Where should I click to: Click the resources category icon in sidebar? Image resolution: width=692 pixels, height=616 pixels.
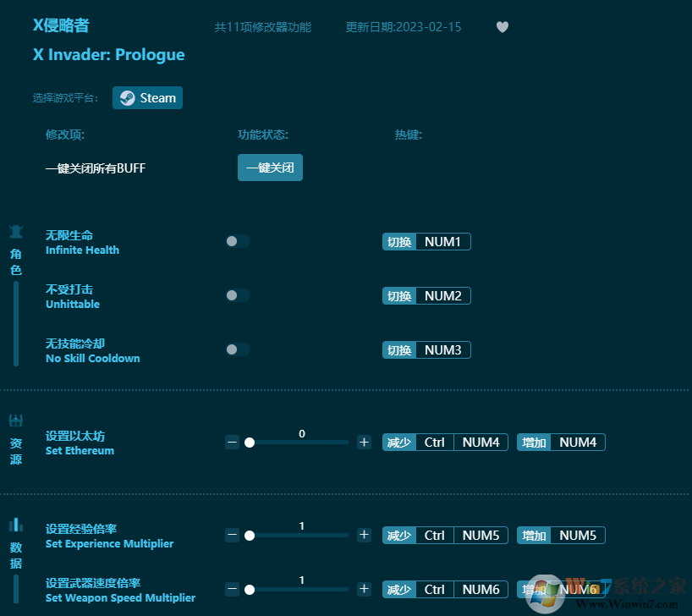tap(16, 421)
